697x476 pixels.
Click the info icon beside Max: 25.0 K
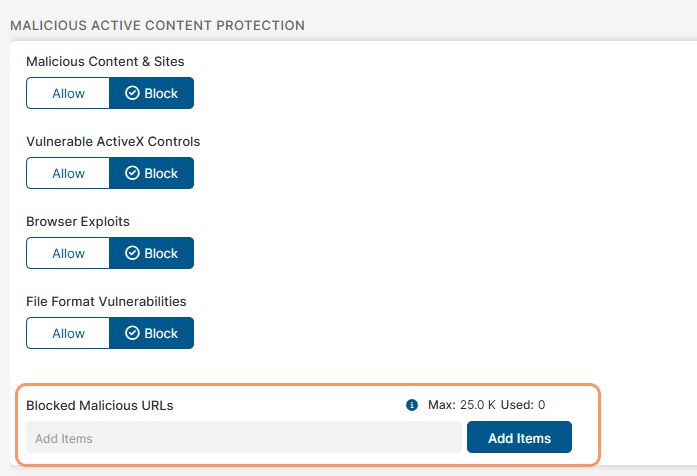411,405
